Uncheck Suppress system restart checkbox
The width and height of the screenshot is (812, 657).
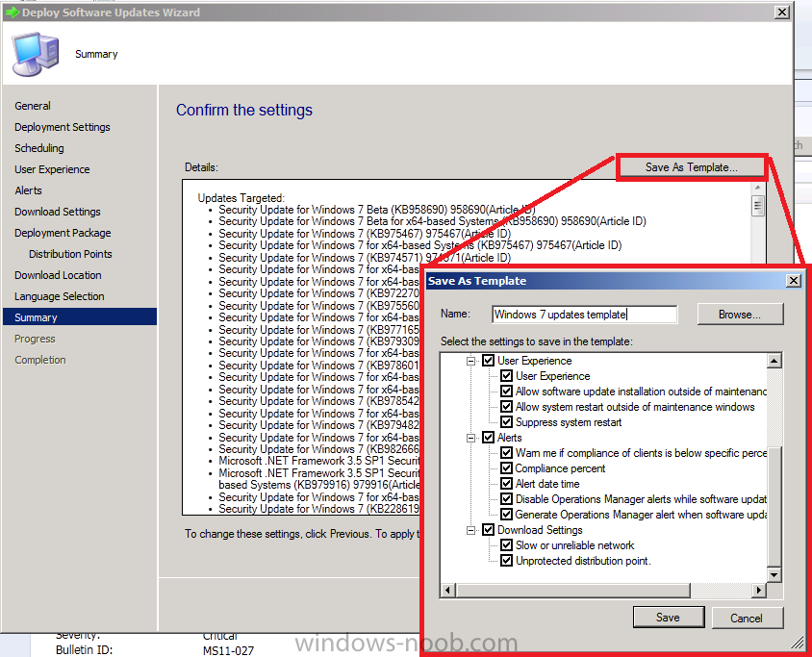[x=506, y=422]
